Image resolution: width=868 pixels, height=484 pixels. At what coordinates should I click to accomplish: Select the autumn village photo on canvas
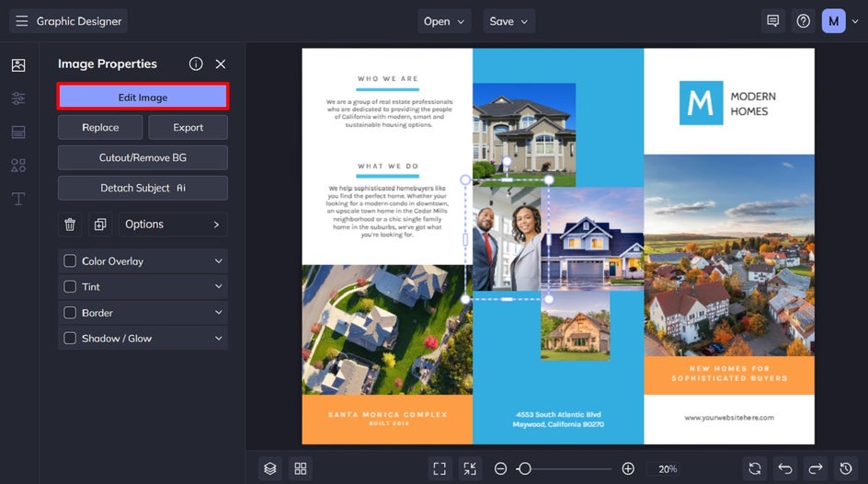[x=729, y=255]
